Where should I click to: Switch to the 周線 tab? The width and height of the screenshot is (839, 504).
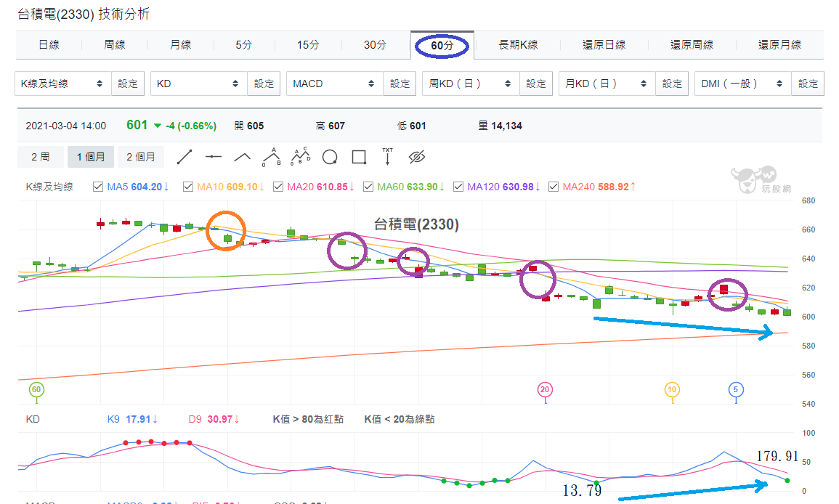click(115, 45)
